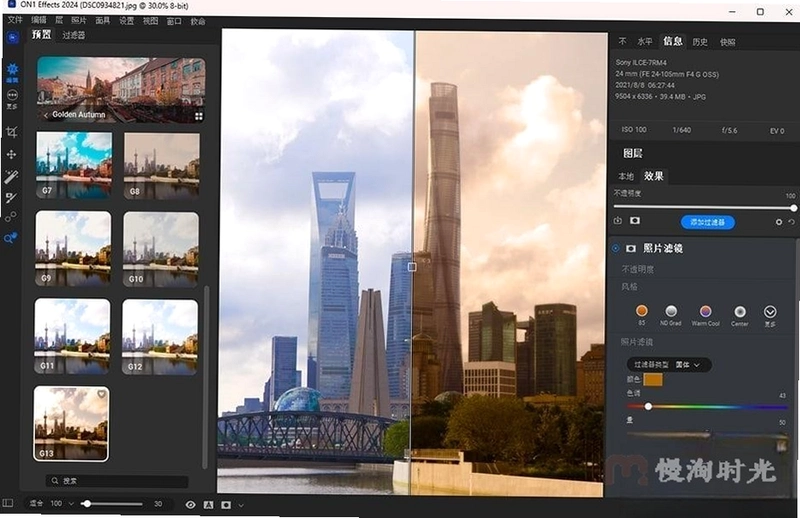The width and height of the screenshot is (800, 518).
Task: Open the effects settings gear icon
Action: 779,222
